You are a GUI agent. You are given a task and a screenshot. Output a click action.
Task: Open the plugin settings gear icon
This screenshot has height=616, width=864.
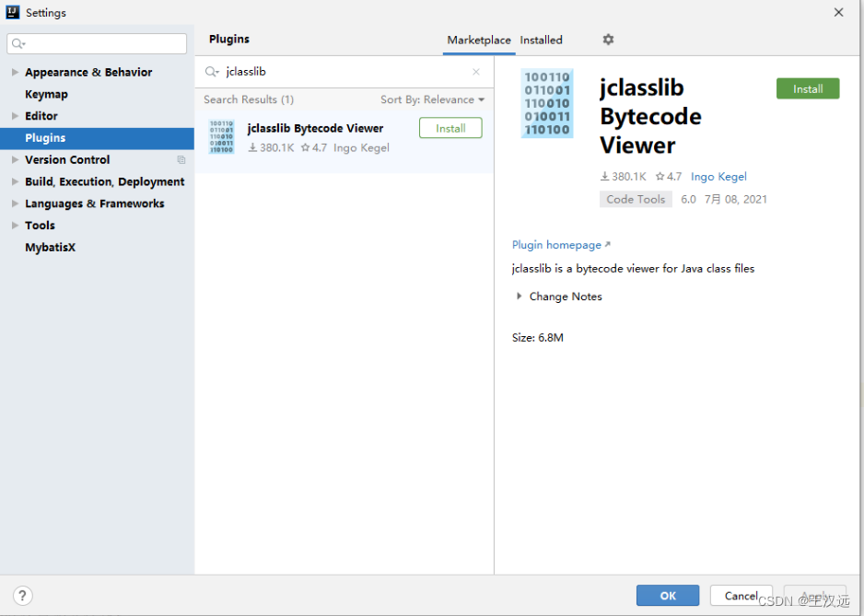tap(607, 40)
